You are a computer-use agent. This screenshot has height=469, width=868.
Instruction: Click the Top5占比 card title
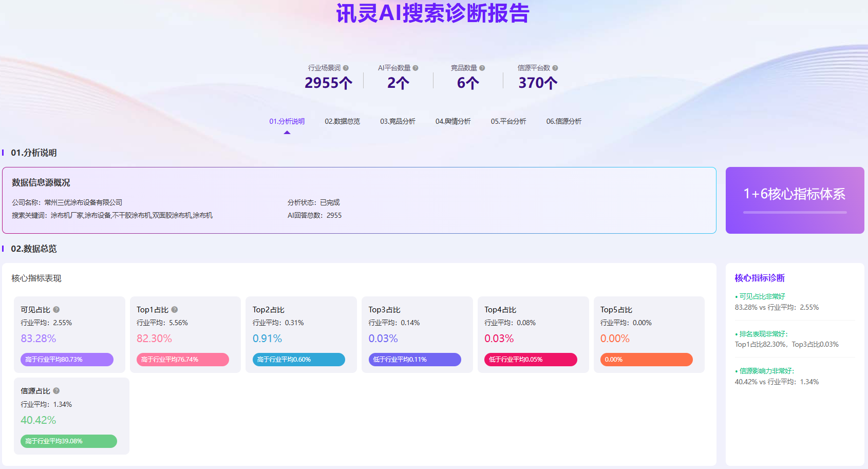tap(616, 310)
